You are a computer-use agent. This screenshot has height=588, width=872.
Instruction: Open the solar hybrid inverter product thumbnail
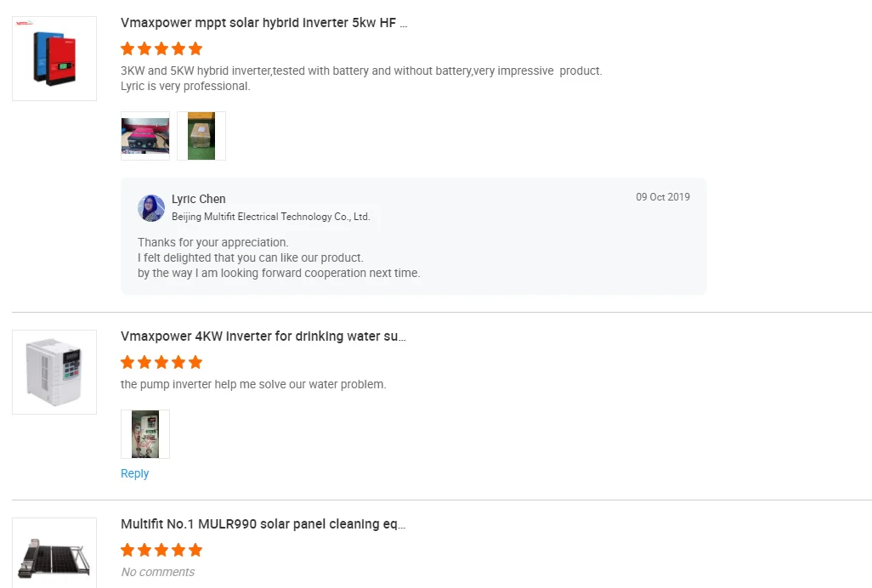[x=54, y=59]
